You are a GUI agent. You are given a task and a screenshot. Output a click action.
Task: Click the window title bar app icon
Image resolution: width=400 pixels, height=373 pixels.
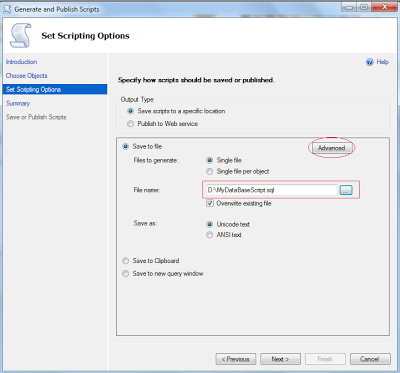[8, 9]
